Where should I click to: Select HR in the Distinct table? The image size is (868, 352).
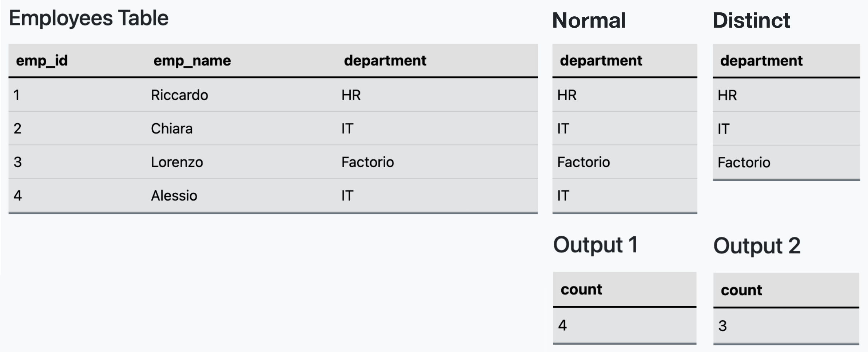[727, 96]
